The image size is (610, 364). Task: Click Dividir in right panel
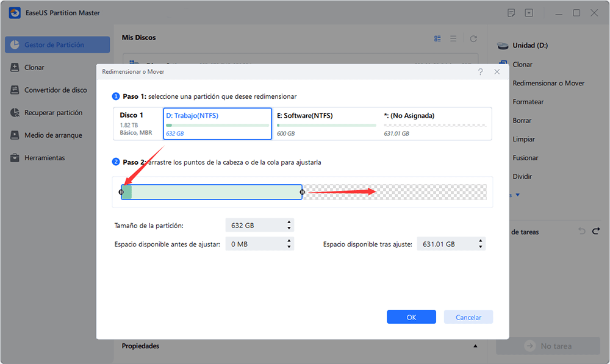pyautogui.click(x=522, y=177)
